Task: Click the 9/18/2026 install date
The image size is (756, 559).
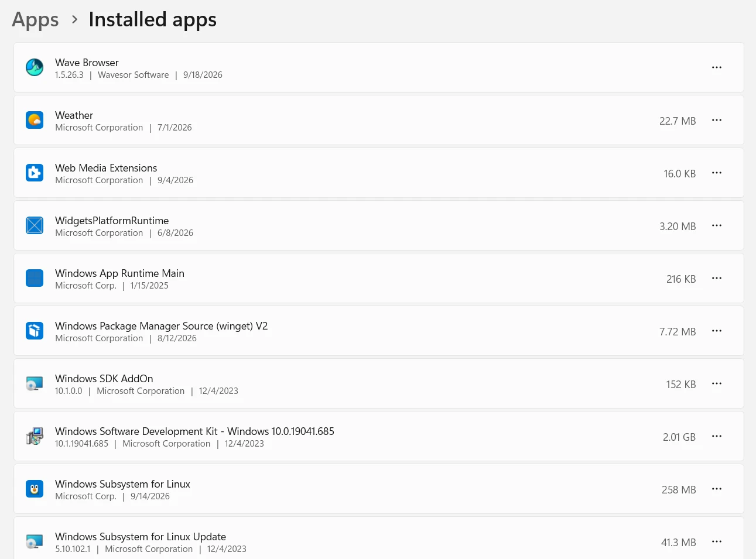Action: coord(203,75)
